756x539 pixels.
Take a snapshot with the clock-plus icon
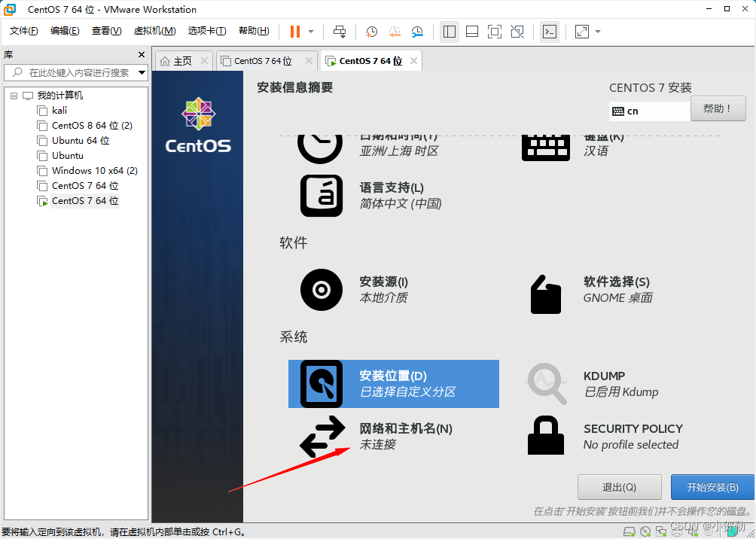point(371,32)
